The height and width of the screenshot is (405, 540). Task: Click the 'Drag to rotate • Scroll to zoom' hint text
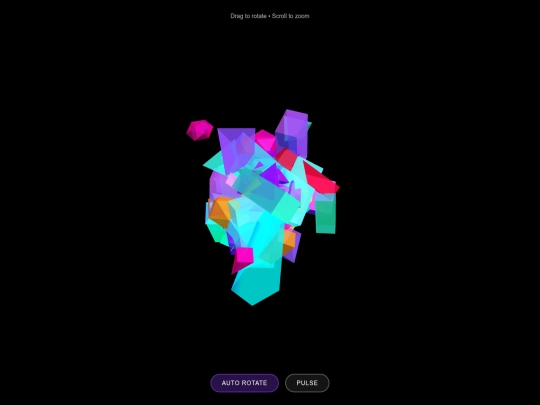(x=270, y=16)
